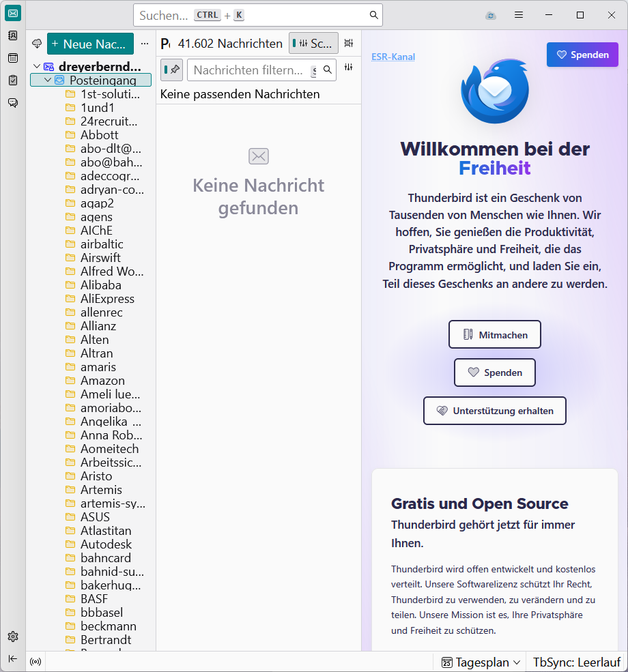Select the Alten folder
Viewport: 628px width, 672px height.
[94, 340]
